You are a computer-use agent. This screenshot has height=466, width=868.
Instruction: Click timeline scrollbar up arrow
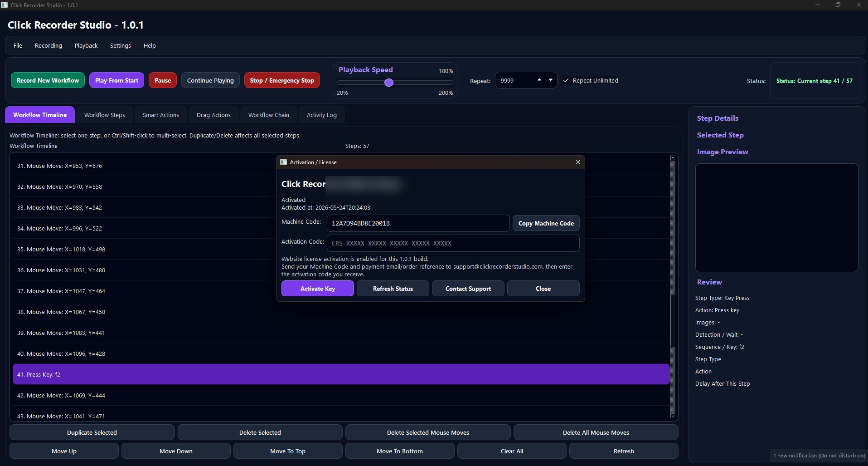(672, 158)
